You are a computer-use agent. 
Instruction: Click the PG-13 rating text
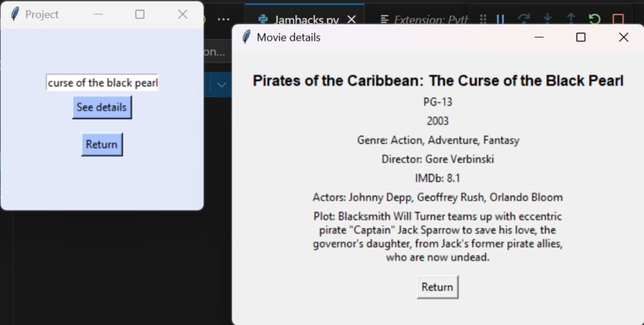point(438,101)
